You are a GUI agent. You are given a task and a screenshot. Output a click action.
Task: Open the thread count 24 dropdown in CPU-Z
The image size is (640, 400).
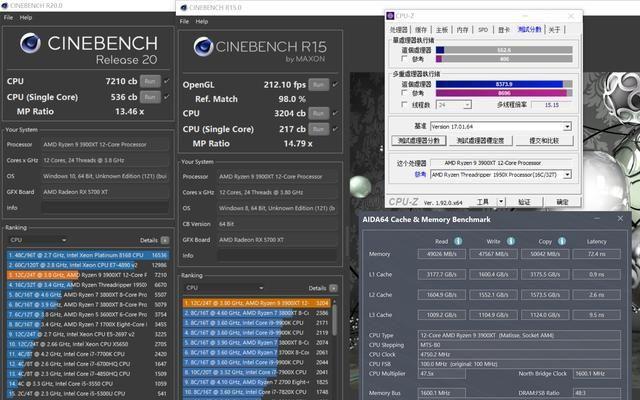[x=453, y=105]
